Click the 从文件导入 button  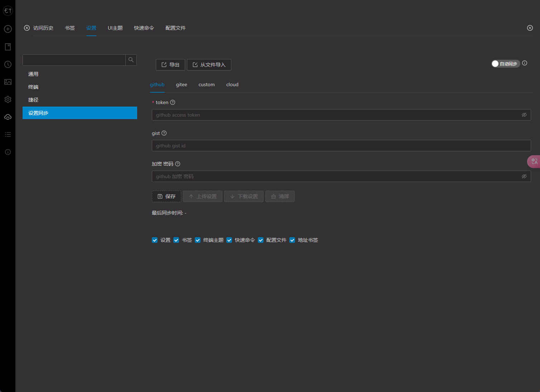pos(209,65)
